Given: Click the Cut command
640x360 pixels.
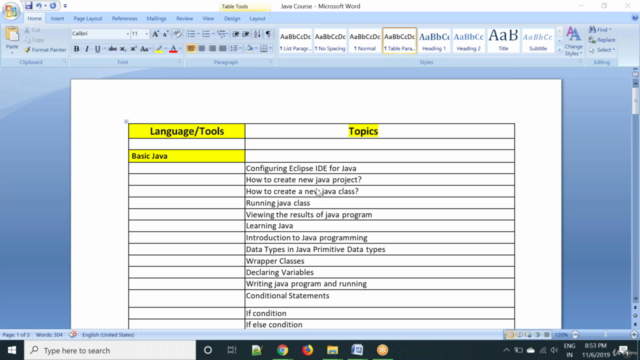Looking at the screenshot, I should (x=33, y=30).
